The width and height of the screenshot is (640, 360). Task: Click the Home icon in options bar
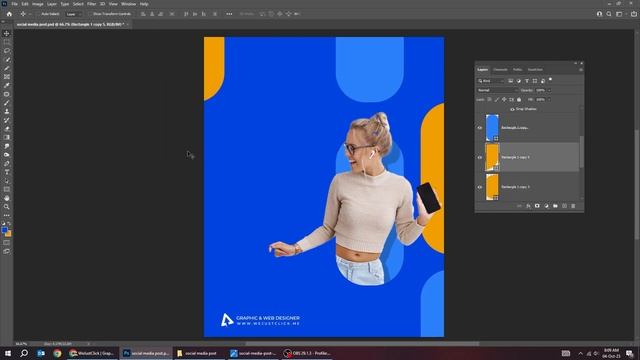click(9, 14)
